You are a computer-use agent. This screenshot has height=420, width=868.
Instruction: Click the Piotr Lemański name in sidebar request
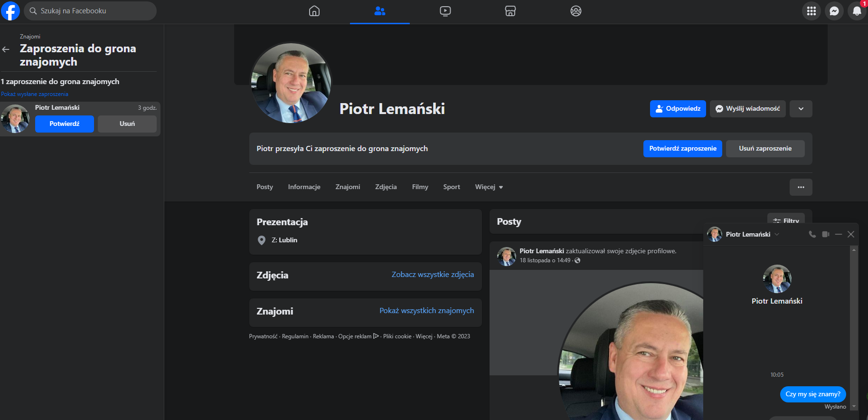57,108
